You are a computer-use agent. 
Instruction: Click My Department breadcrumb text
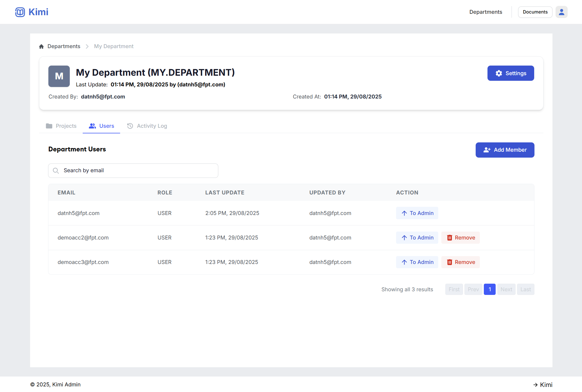114,46
